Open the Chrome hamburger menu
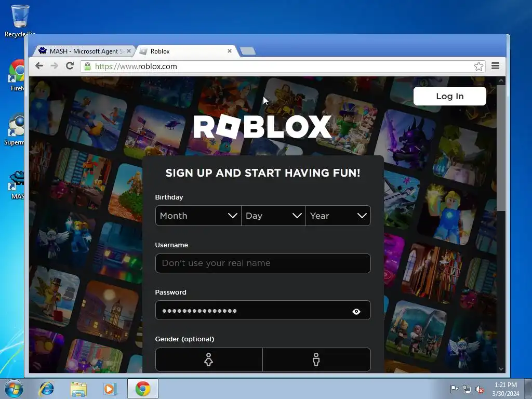The image size is (532, 399). [495, 66]
